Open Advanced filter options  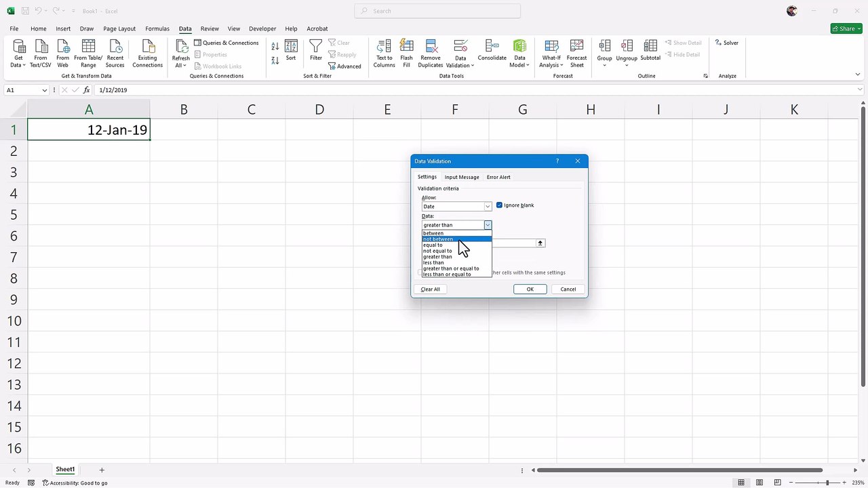coord(344,66)
